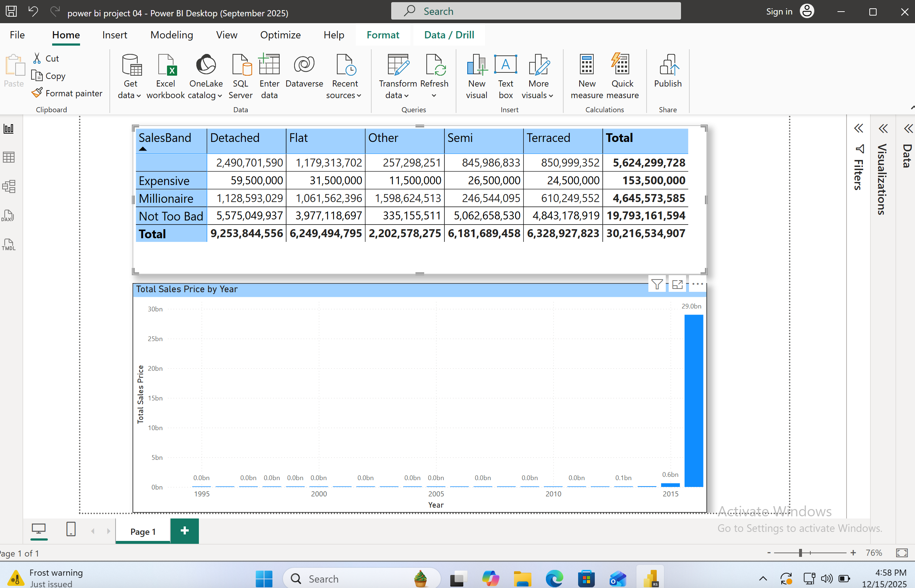Open the Excel workbook data source
The width and height of the screenshot is (915, 588).
165,76
